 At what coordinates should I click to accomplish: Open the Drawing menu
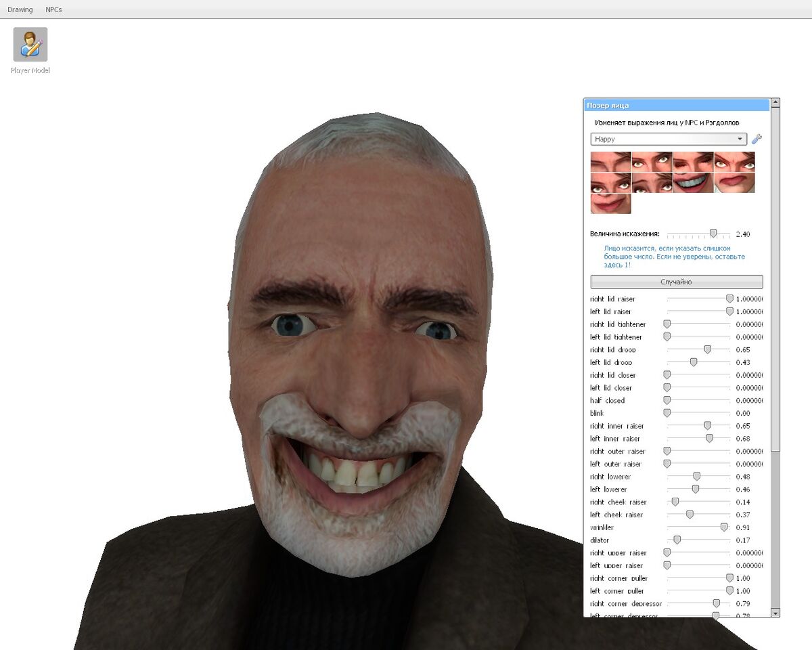(20, 9)
